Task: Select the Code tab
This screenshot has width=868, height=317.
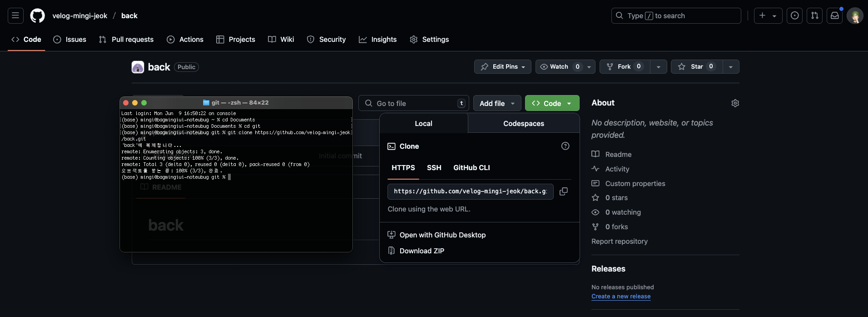Action: click(26, 40)
